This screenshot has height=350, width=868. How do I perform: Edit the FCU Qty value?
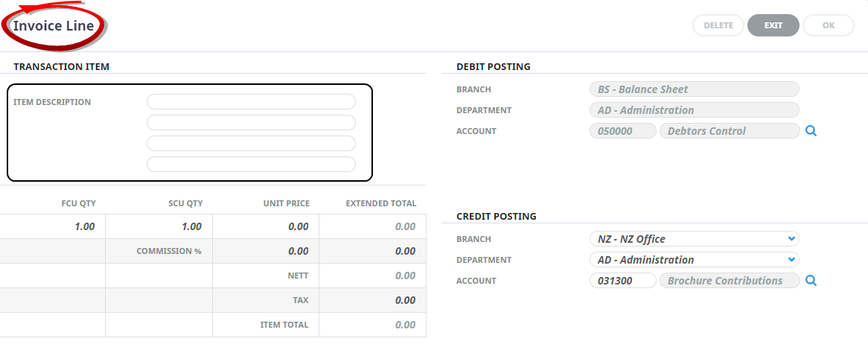click(x=53, y=226)
